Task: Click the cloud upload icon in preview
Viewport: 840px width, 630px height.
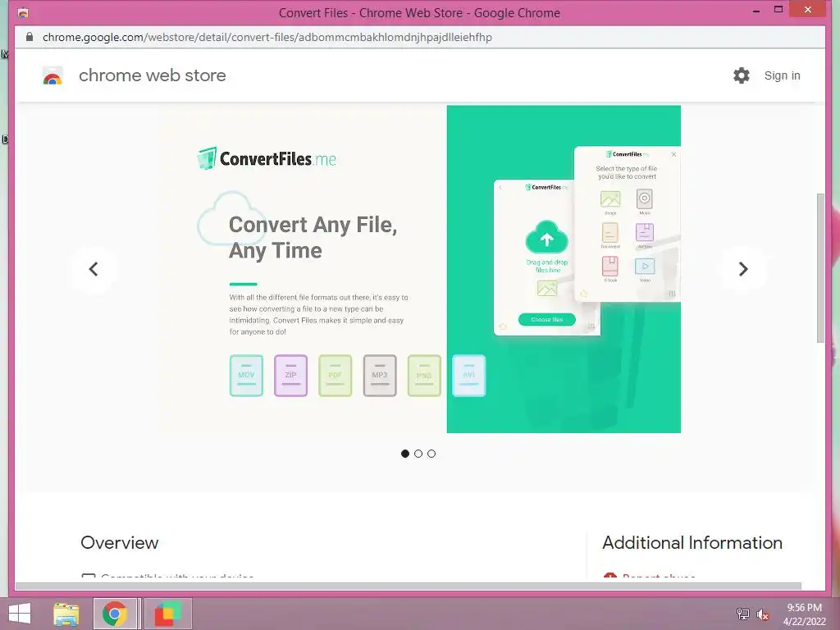Action: click(546, 237)
